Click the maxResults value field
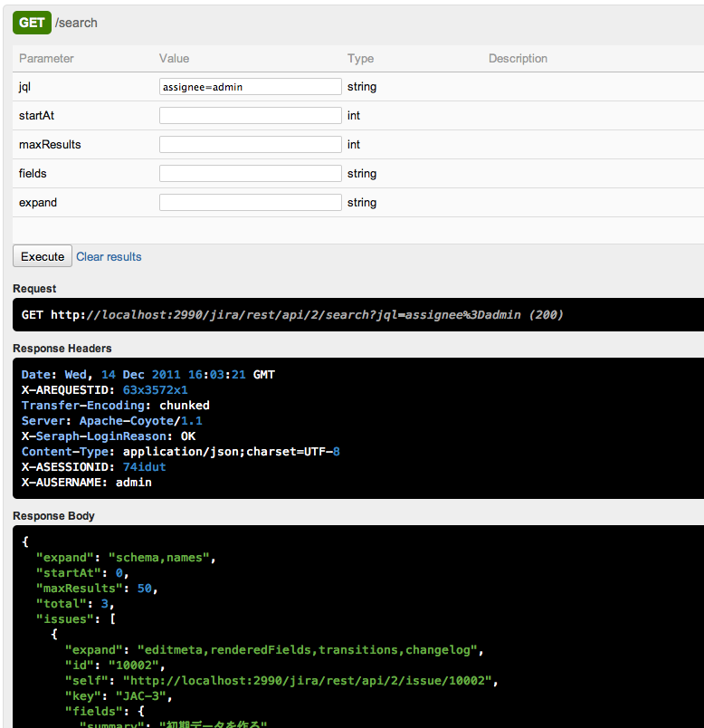Image resolution: width=704 pixels, height=728 pixels. coord(250,145)
